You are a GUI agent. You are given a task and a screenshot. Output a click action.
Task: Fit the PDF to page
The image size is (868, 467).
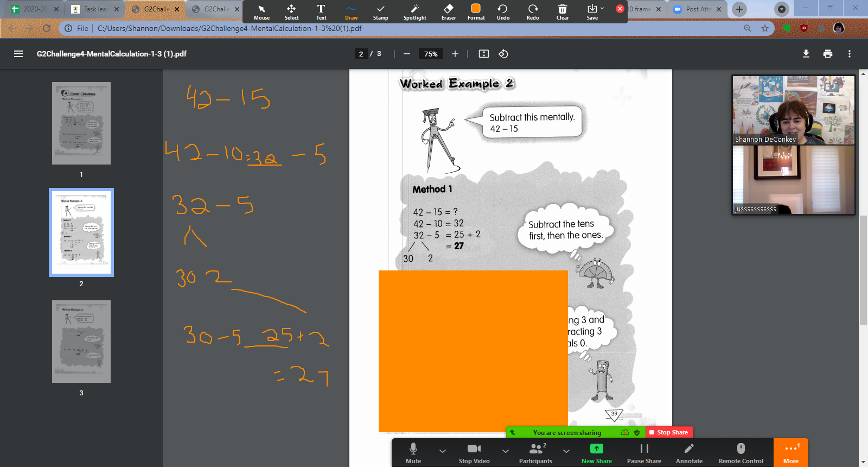pos(484,54)
